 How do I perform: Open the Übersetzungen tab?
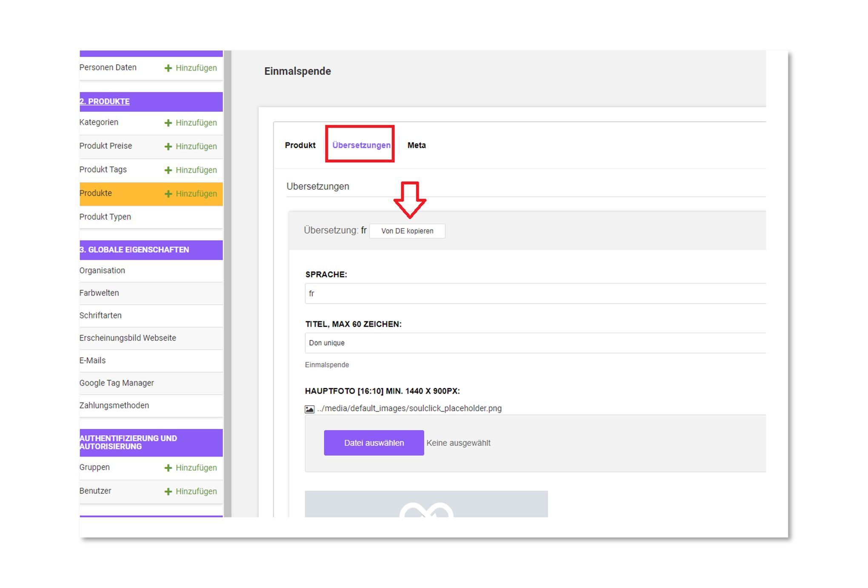[x=361, y=145]
